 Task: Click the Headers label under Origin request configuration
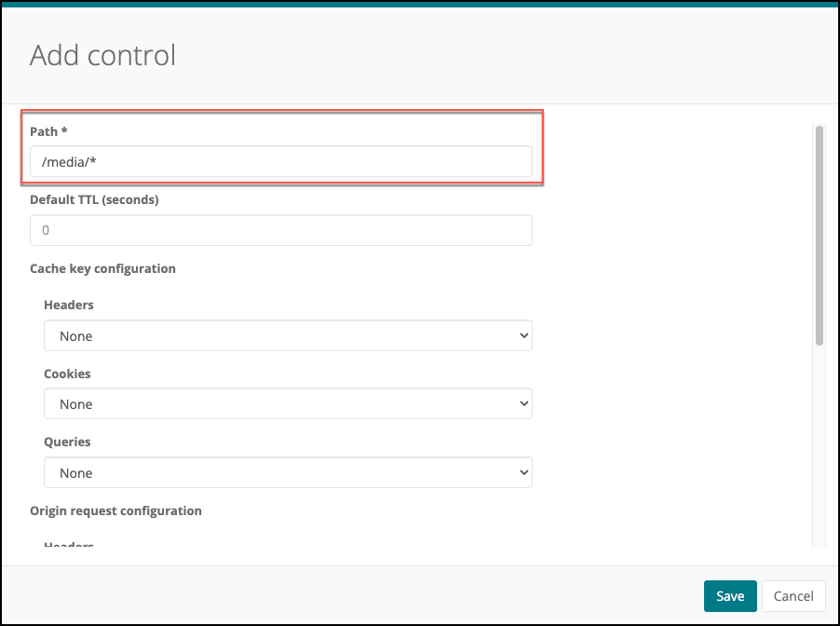[x=69, y=544]
